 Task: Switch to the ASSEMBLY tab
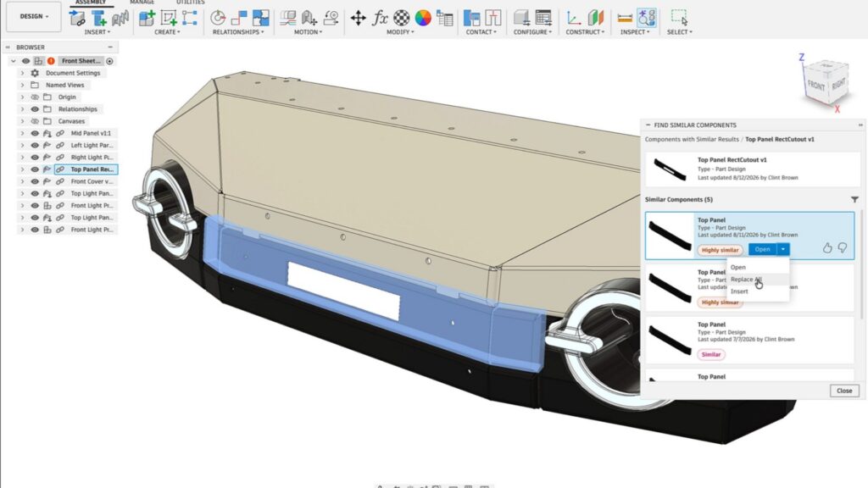click(91, 3)
